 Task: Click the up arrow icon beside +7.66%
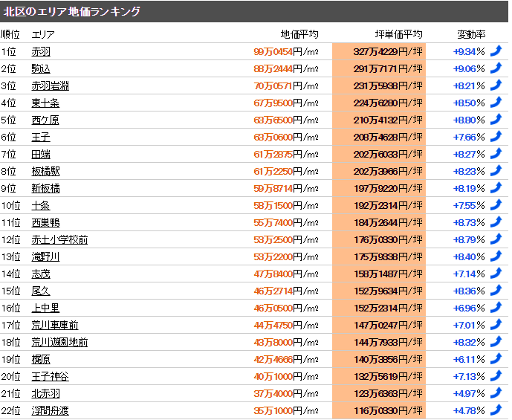(496, 137)
